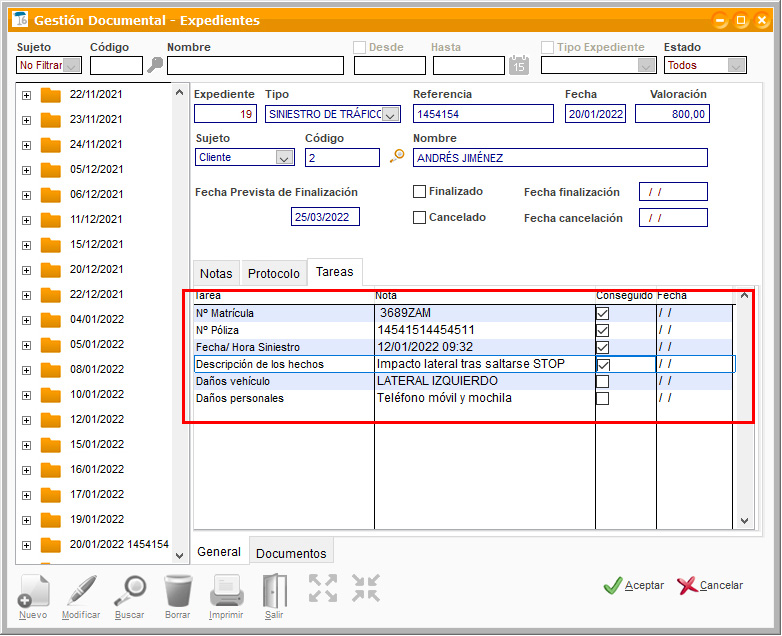Click the Borrar trash bin icon

[x=178, y=591]
